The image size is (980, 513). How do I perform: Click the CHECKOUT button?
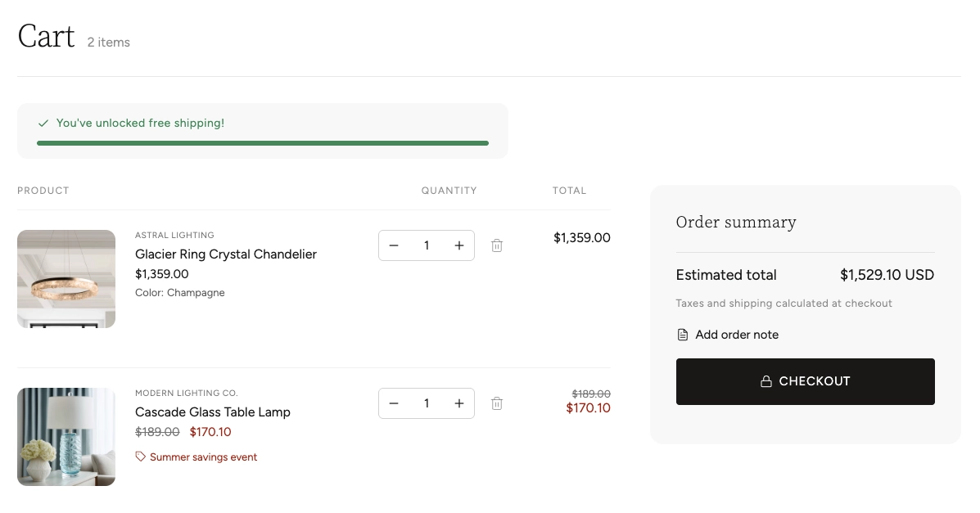[805, 381]
